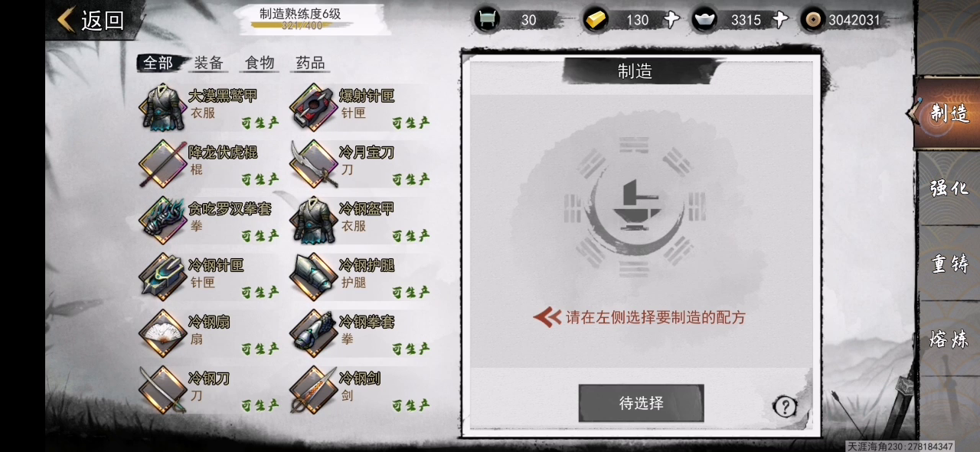The height and width of the screenshot is (452, 980).
Task: Click the crafting proficiency progress bar
Action: pyautogui.click(x=302, y=26)
